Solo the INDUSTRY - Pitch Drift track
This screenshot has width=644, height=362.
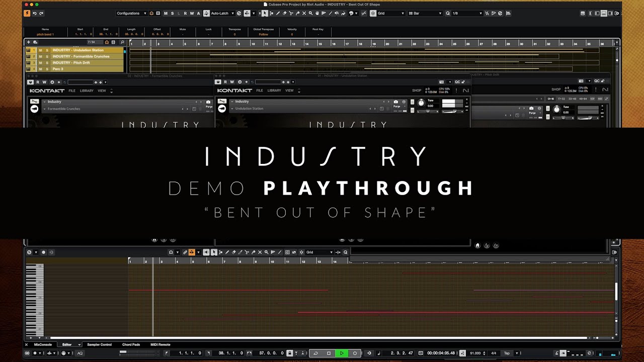(x=47, y=63)
